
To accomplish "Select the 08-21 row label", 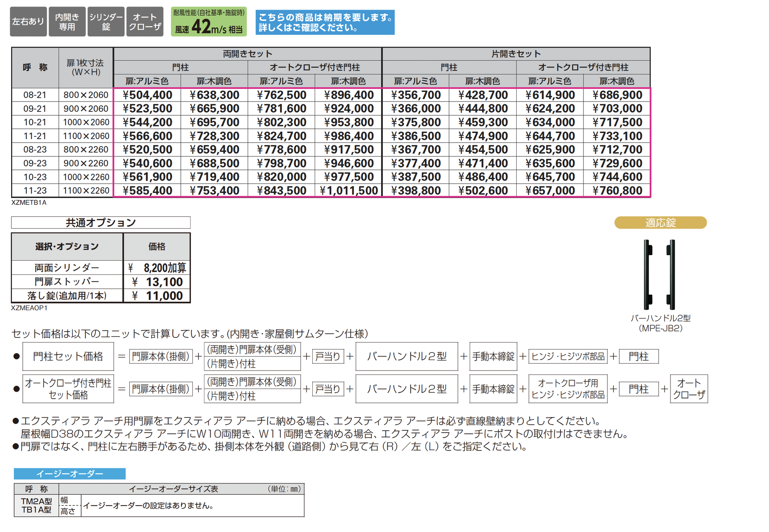I will click(x=35, y=95).
